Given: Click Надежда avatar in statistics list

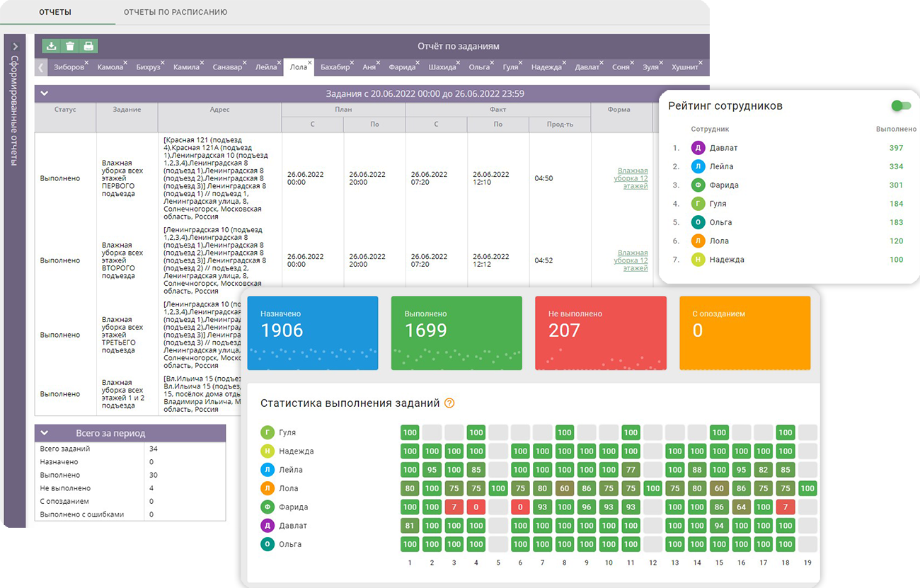Looking at the screenshot, I should click(x=268, y=451).
